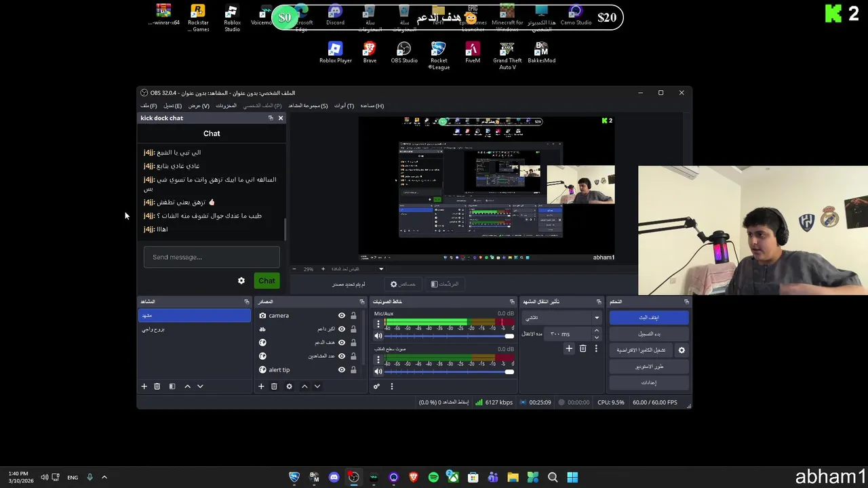This screenshot has height=488, width=868.
Task: Open Mic/Aux channel three-dot options
Action: [378, 324]
